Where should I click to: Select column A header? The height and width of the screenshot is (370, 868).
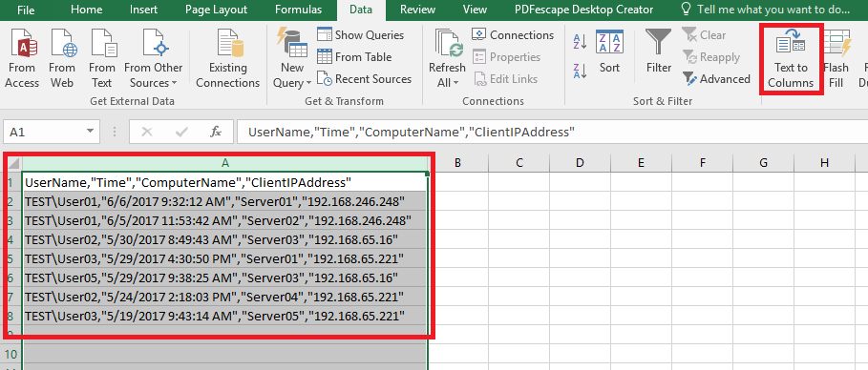[x=225, y=163]
